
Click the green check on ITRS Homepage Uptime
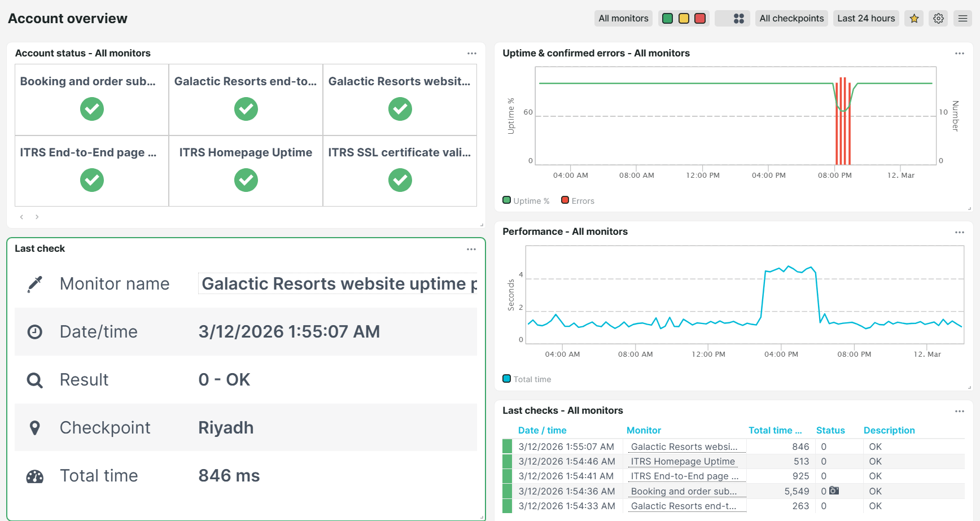[246, 180]
